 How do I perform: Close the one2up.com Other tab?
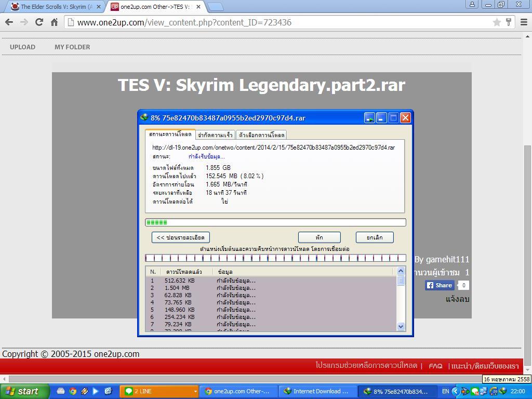(198, 6)
